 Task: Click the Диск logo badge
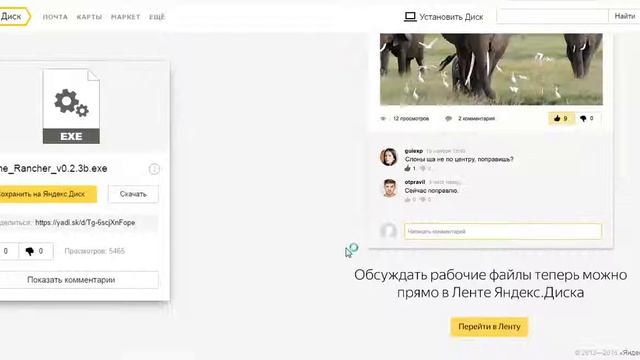coord(14,17)
